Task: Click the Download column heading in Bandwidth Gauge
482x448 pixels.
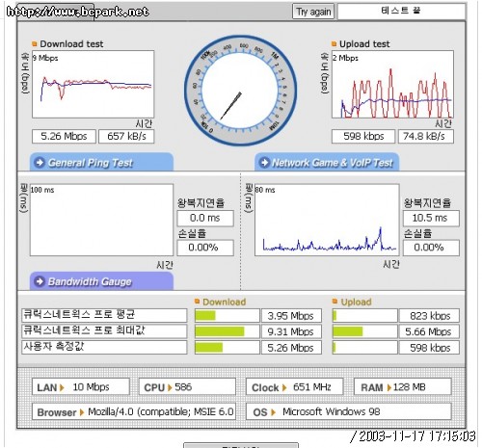Action: (x=225, y=302)
